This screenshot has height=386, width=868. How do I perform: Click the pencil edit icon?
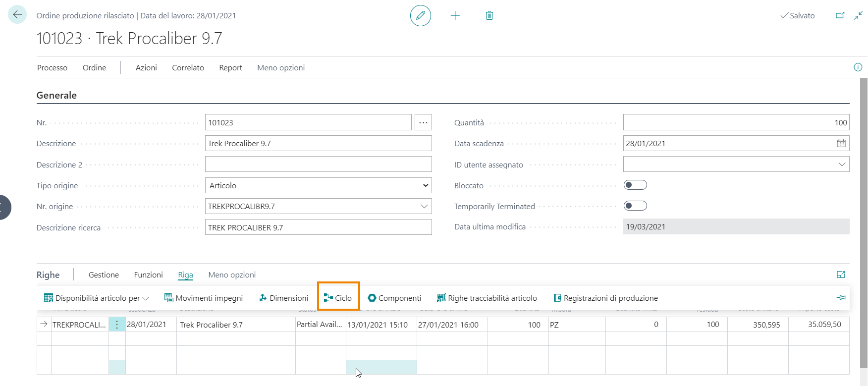point(420,16)
